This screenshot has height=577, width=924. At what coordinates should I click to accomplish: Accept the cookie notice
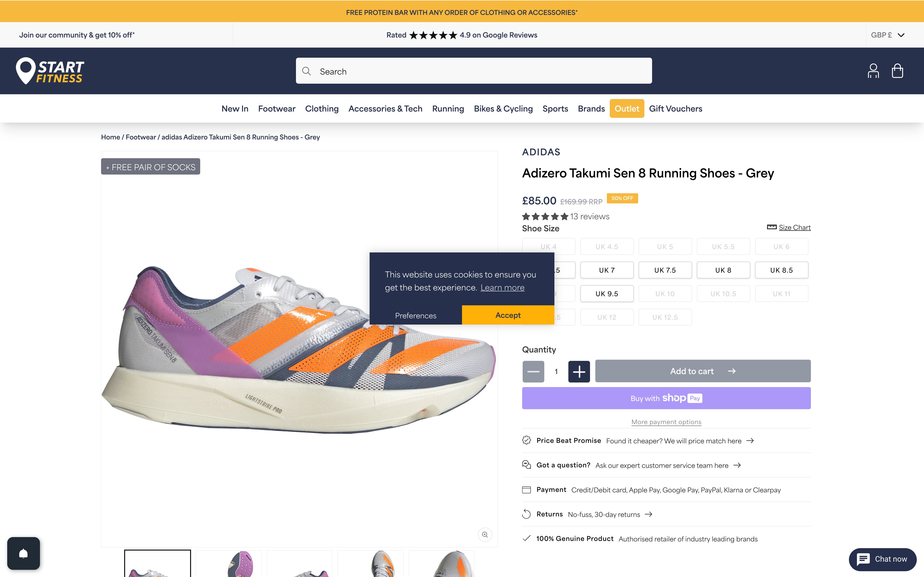tap(508, 315)
